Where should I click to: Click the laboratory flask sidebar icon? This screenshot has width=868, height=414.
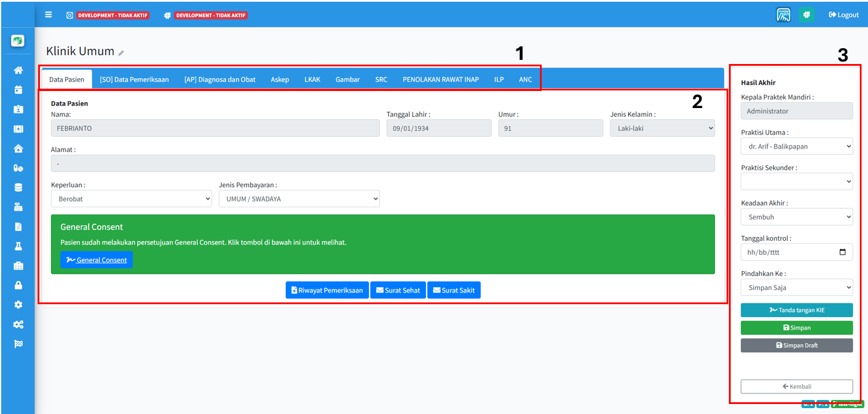[18, 246]
